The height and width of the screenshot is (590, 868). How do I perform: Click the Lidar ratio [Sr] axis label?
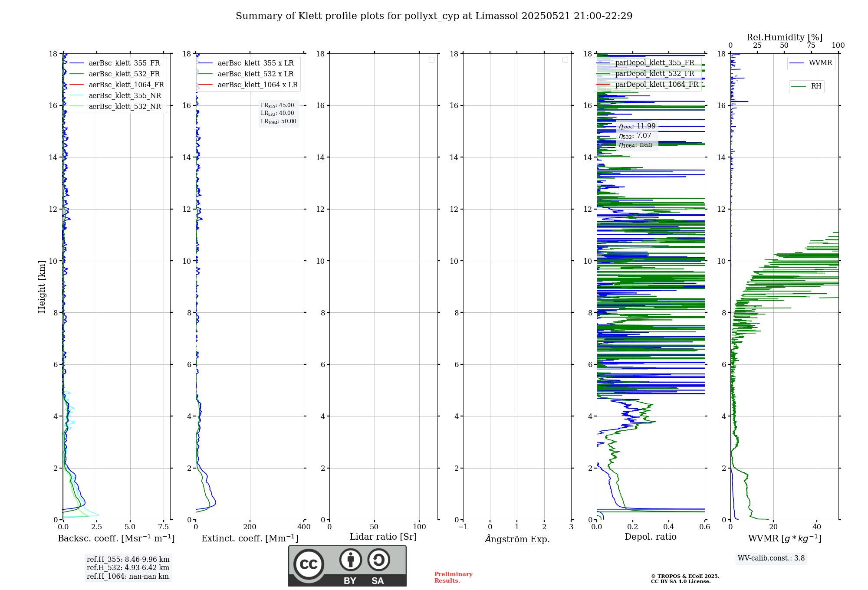coord(383,537)
